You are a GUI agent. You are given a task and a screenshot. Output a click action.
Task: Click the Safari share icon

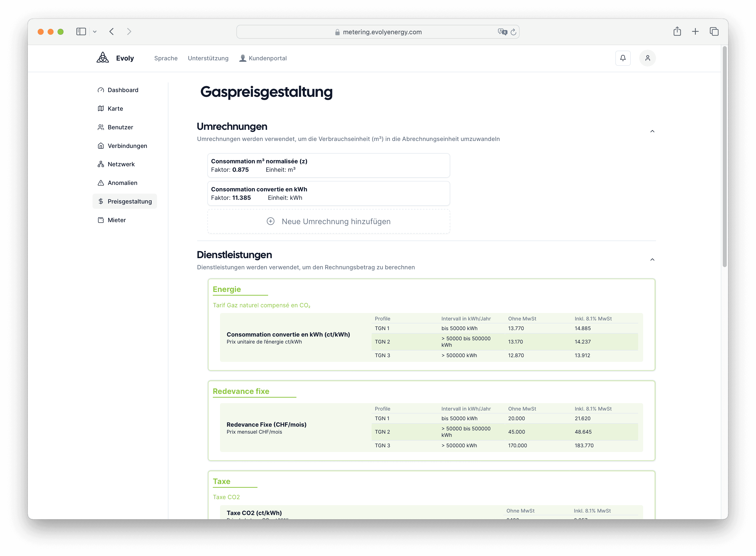[677, 31]
